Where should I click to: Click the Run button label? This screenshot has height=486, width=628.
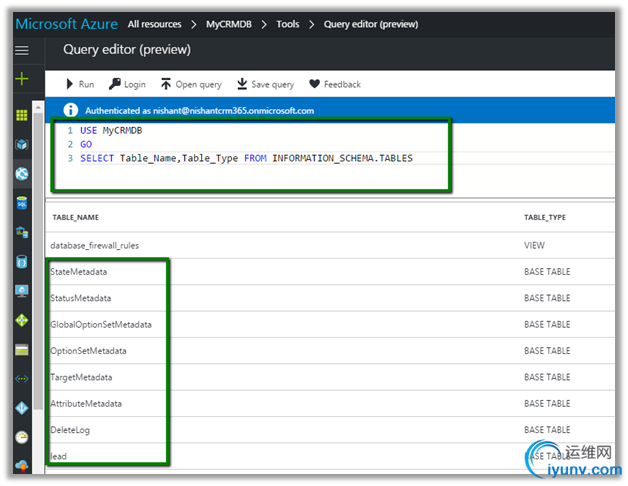tap(86, 84)
